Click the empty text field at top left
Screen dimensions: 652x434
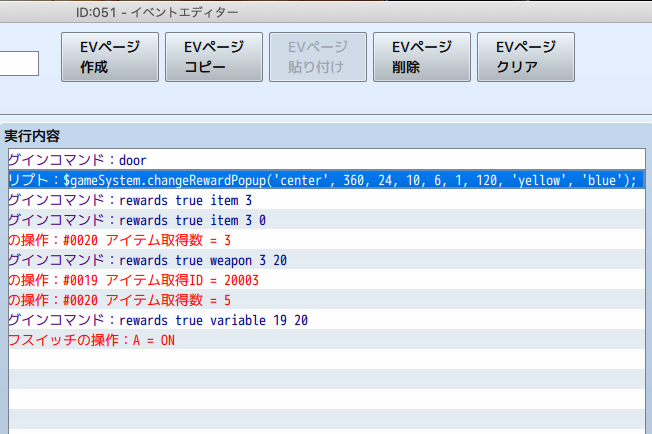19,64
